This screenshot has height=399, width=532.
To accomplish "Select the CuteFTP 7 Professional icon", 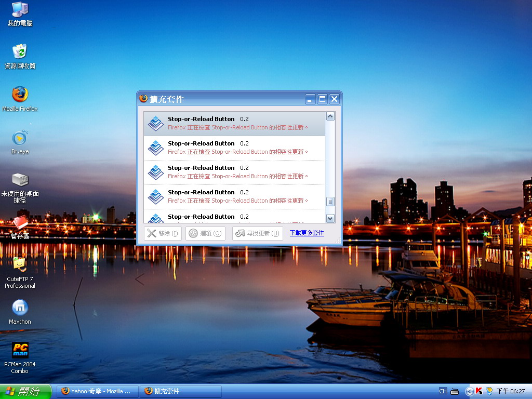I will click(x=20, y=273).
